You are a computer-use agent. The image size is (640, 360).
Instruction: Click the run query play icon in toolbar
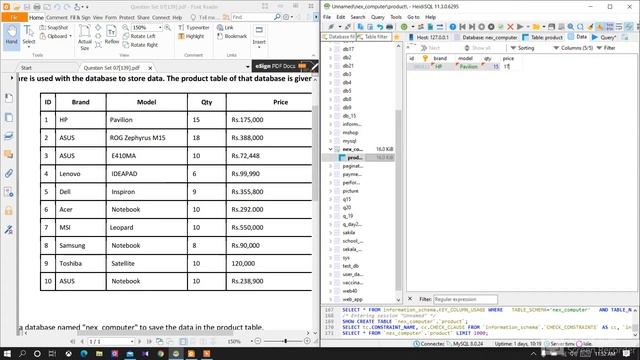(520, 27)
